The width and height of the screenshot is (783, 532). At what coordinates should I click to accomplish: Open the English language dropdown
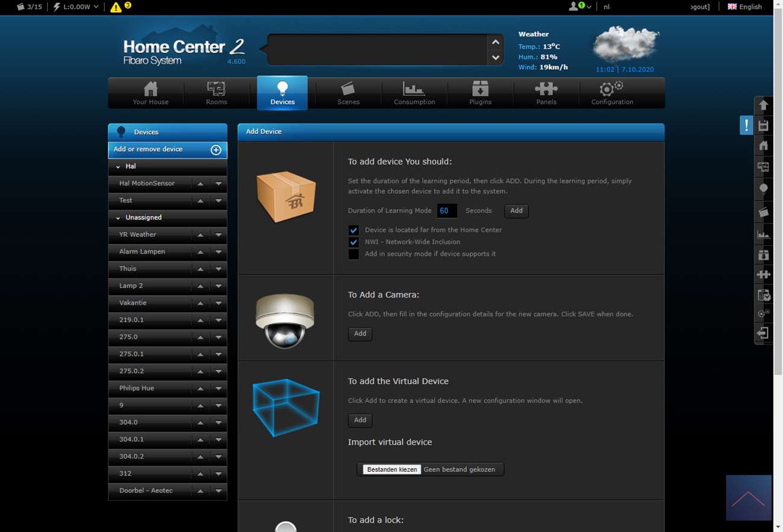(744, 7)
